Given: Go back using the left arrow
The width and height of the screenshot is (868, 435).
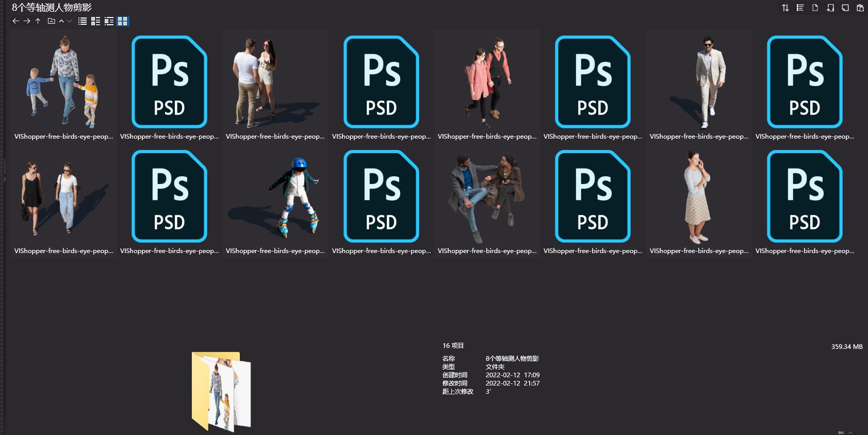Looking at the screenshot, I should click(15, 21).
